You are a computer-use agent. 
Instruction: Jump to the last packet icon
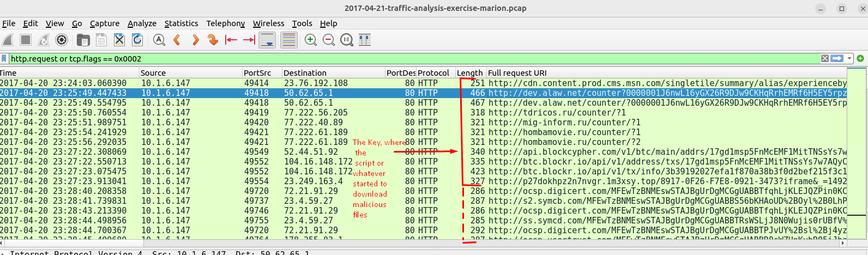(249, 40)
